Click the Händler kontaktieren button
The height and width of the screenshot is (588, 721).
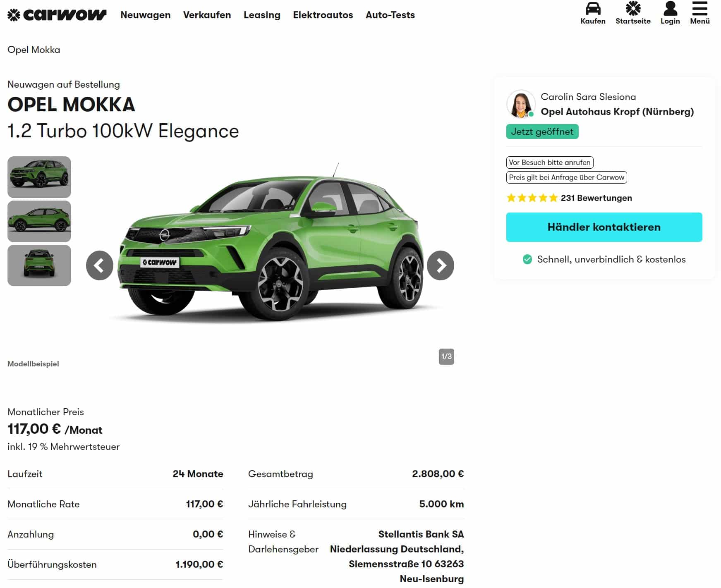point(604,227)
